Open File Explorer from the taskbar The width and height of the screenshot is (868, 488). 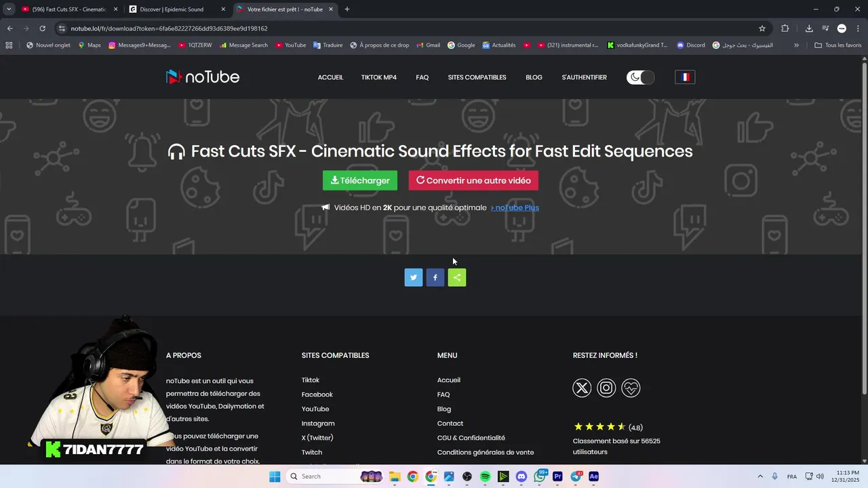pyautogui.click(x=394, y=476)
